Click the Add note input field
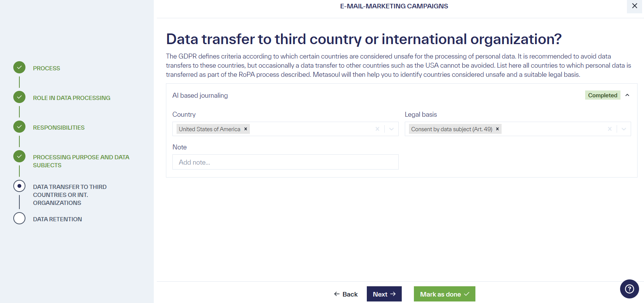Viewport: 644px width, 303px height. pyautogui.click(x=285, y=162)
